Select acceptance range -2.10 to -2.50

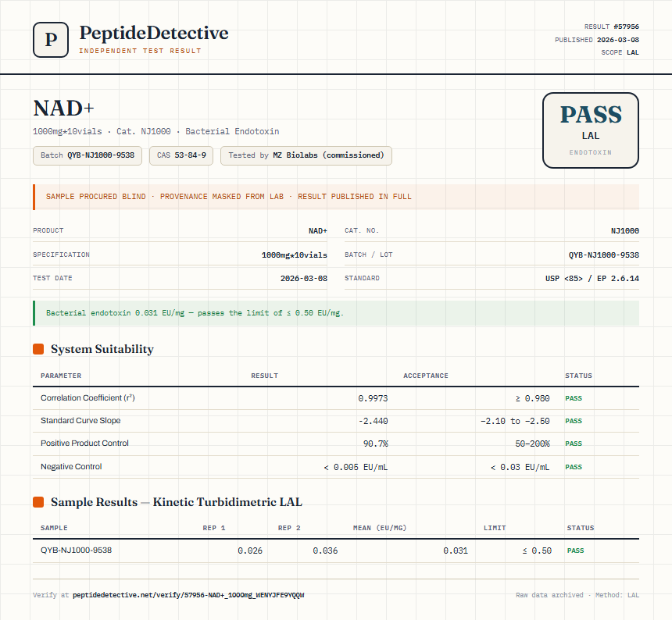(x=515, y=421)
